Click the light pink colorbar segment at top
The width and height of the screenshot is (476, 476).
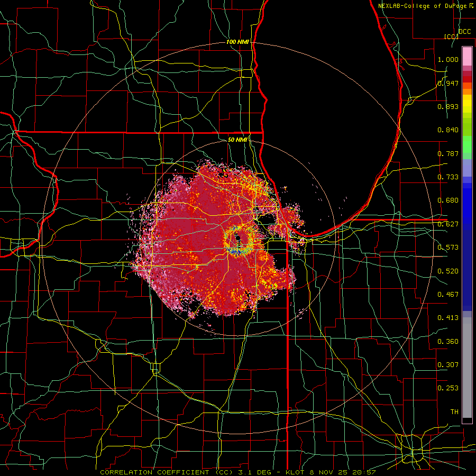point(467,57)
